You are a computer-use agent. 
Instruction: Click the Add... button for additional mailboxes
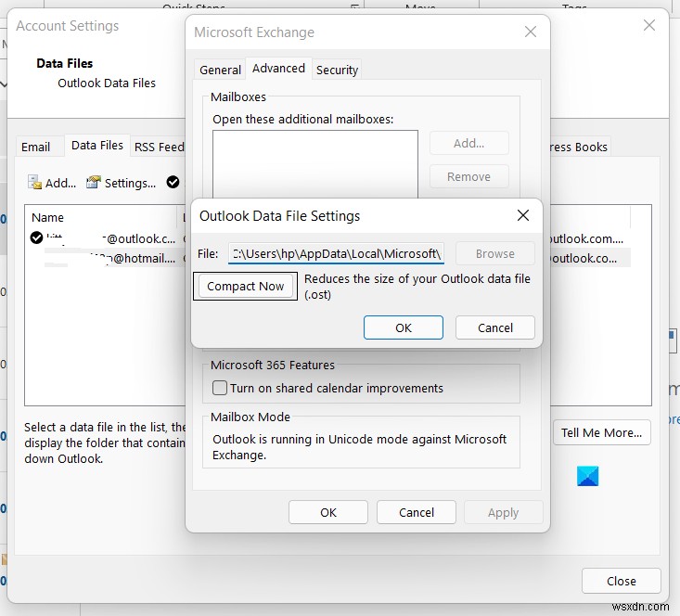pos(468,143)
